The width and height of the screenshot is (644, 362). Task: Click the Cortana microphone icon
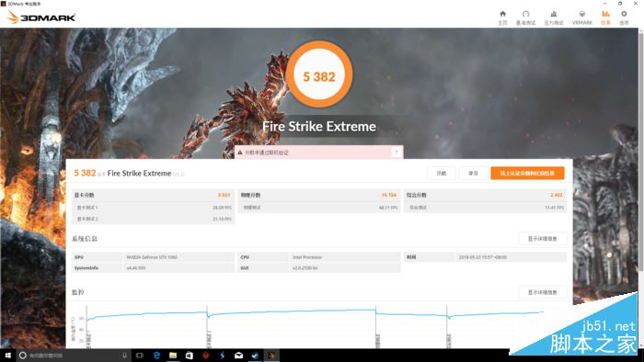[x=124, y=356]
